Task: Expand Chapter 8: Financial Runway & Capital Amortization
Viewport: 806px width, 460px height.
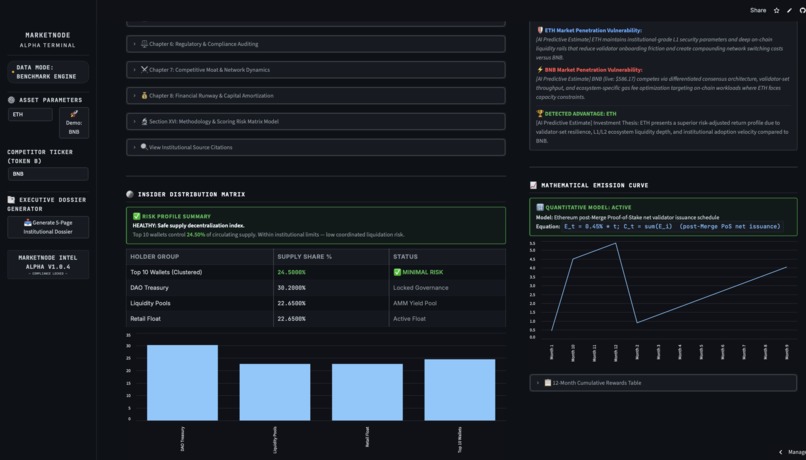Action: pos(316,96)
